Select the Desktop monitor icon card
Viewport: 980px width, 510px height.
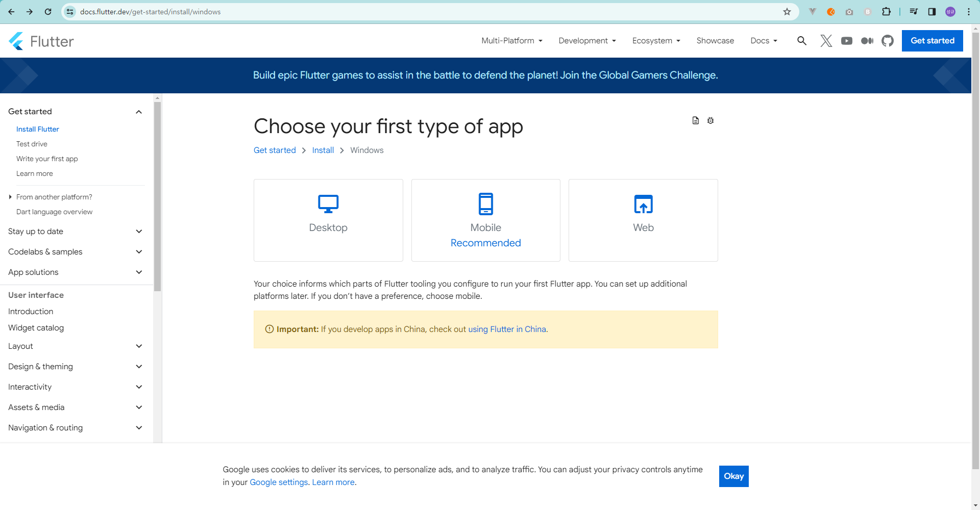[x=328, y=220]
